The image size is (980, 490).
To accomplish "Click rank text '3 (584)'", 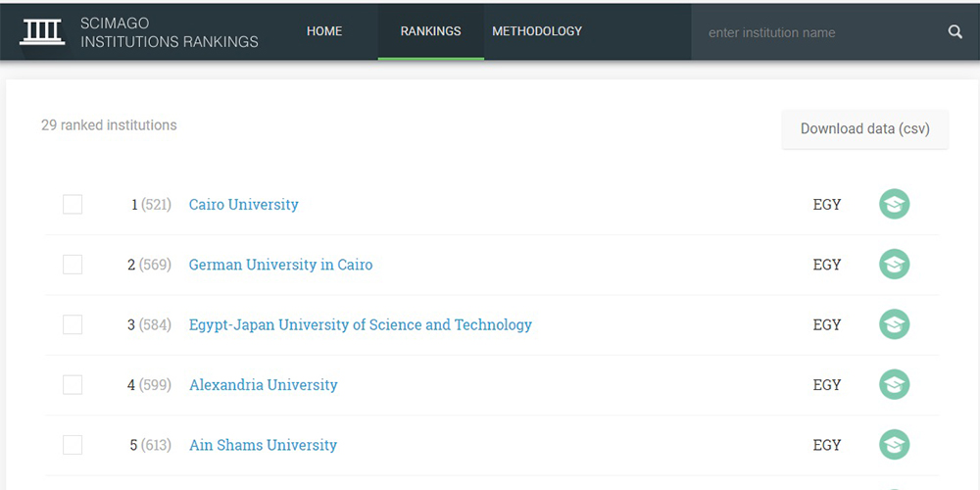I will pyautogui.click(x=149, y=324).
